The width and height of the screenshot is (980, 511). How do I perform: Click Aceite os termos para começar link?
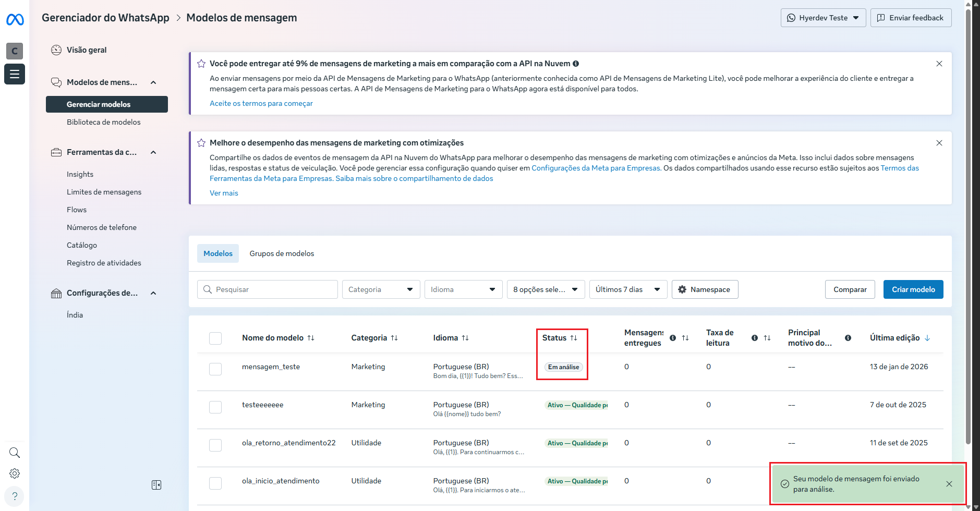(261, 103)
